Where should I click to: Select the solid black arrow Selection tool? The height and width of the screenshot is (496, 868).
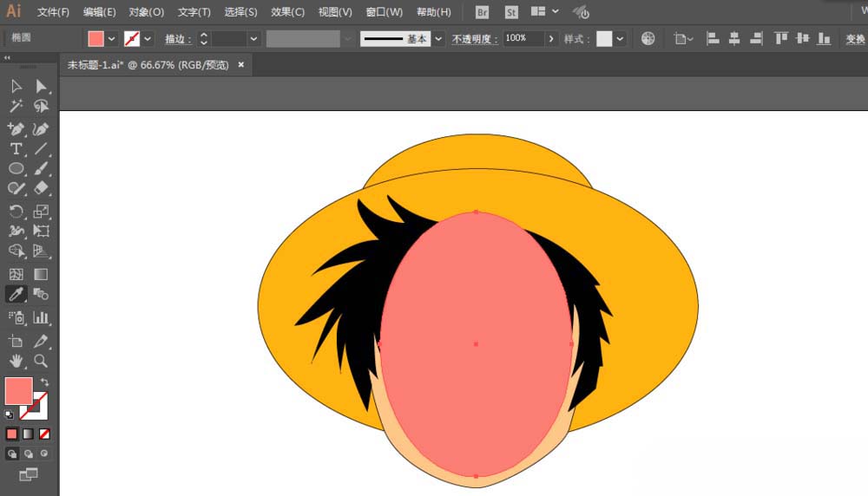pyautogui.click(x=16, y=86)
